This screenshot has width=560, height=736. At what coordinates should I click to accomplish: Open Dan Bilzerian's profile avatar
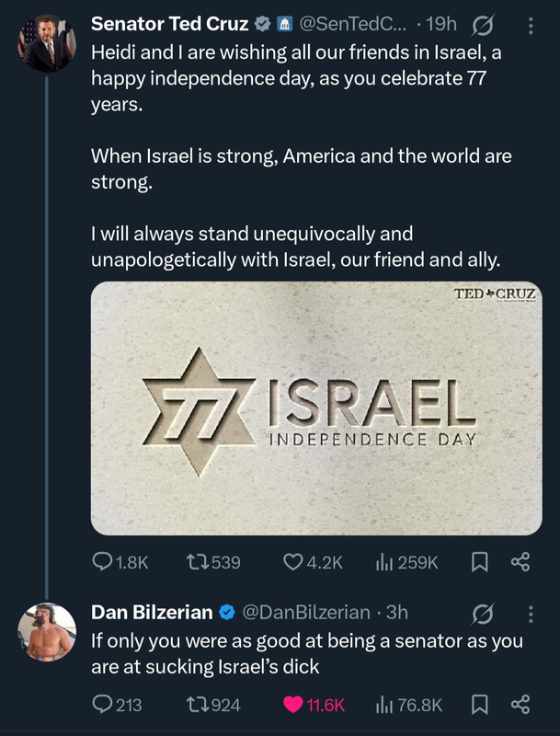[47, 632]
